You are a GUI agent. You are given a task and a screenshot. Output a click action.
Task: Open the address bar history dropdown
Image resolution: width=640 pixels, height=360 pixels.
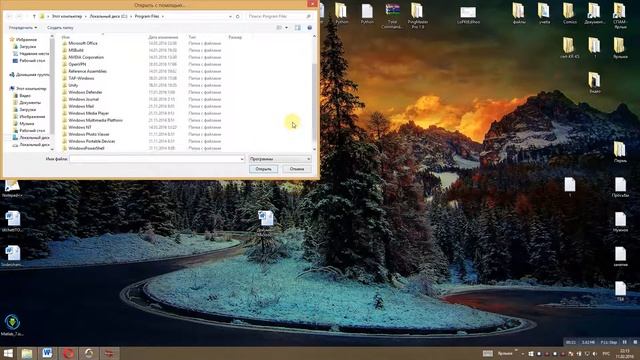[231, 16]
